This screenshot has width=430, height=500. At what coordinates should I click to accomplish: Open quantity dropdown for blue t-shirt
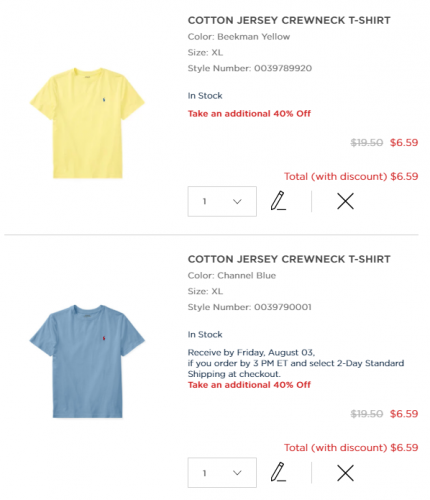[x=222, y=473]
